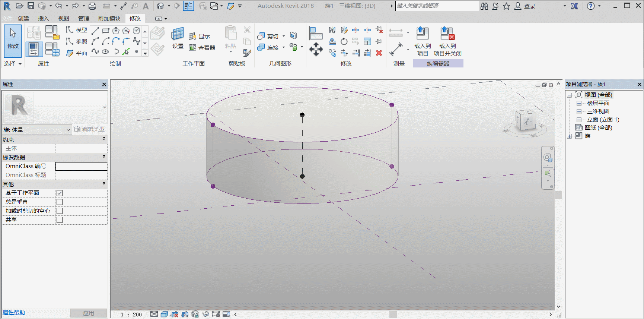
Task: Expand the 楼层平面 tree node
Action: (x=579, y=103)
